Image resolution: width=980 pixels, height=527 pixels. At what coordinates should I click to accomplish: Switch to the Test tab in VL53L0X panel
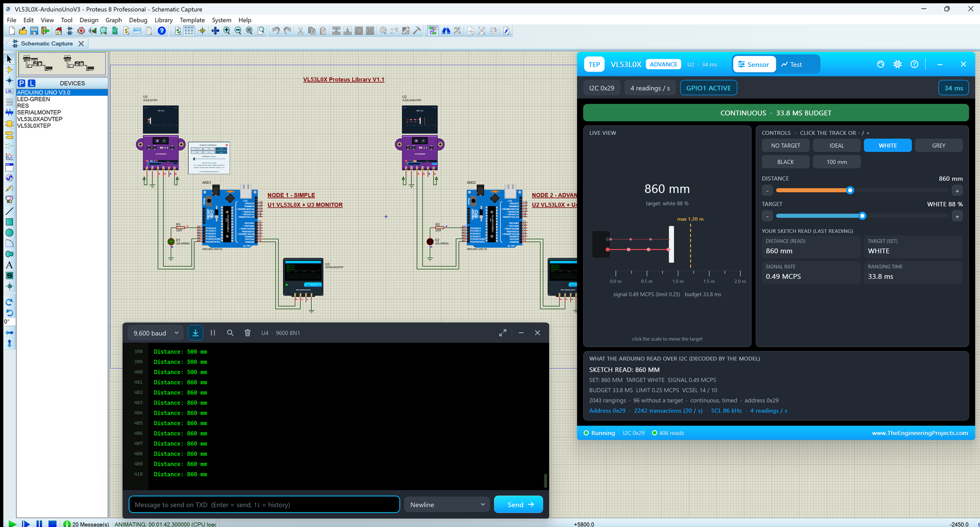point(792,64)
